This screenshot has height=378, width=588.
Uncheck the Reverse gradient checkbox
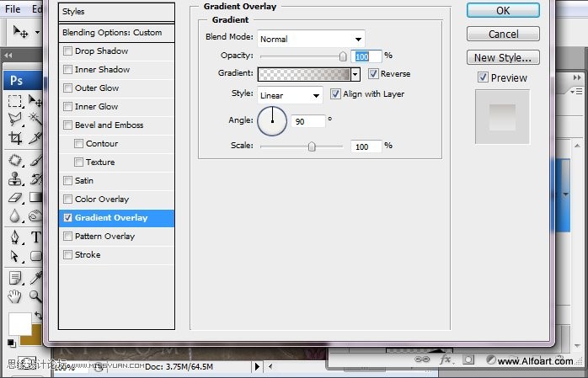[373, 73]
